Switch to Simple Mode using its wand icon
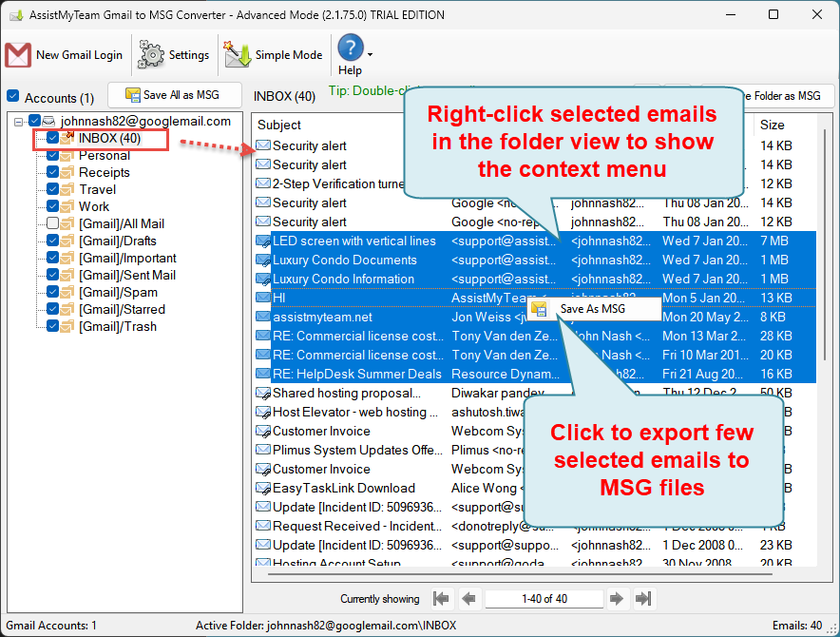The height and width of the screenshot is (637, 840). pyautogui.click(x=238, y=54)
